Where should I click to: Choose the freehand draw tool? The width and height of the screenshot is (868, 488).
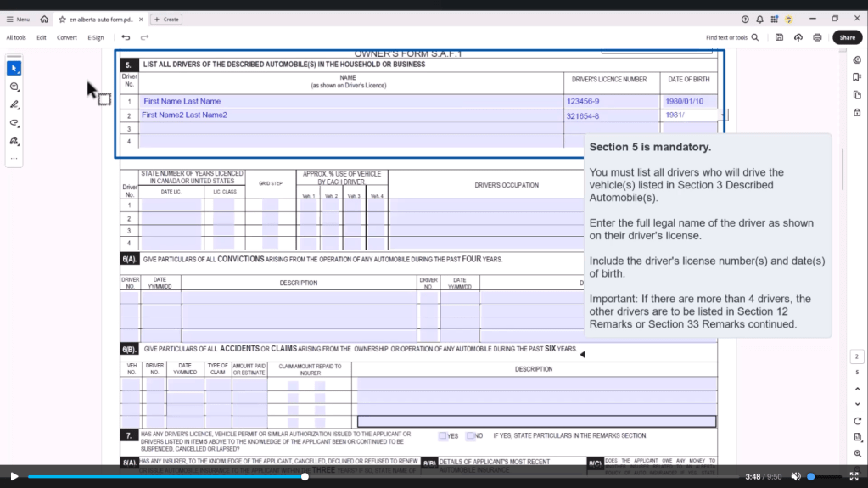(14, 122)
